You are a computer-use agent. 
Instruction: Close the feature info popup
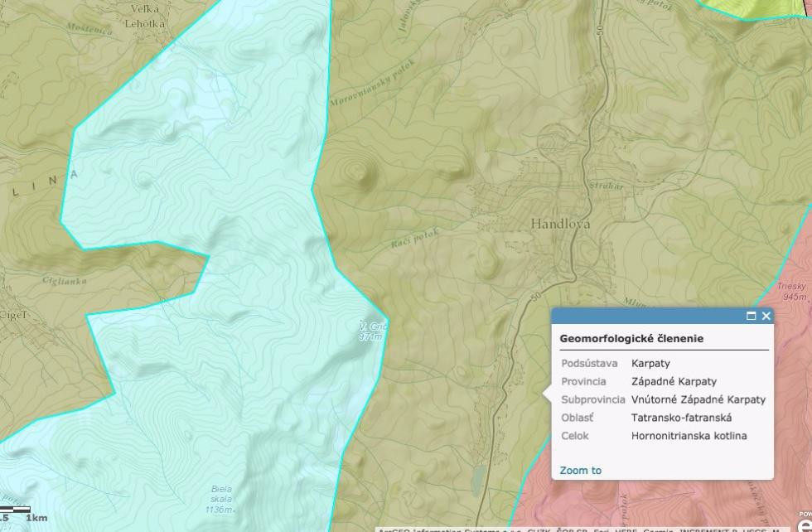click(766, 316)
